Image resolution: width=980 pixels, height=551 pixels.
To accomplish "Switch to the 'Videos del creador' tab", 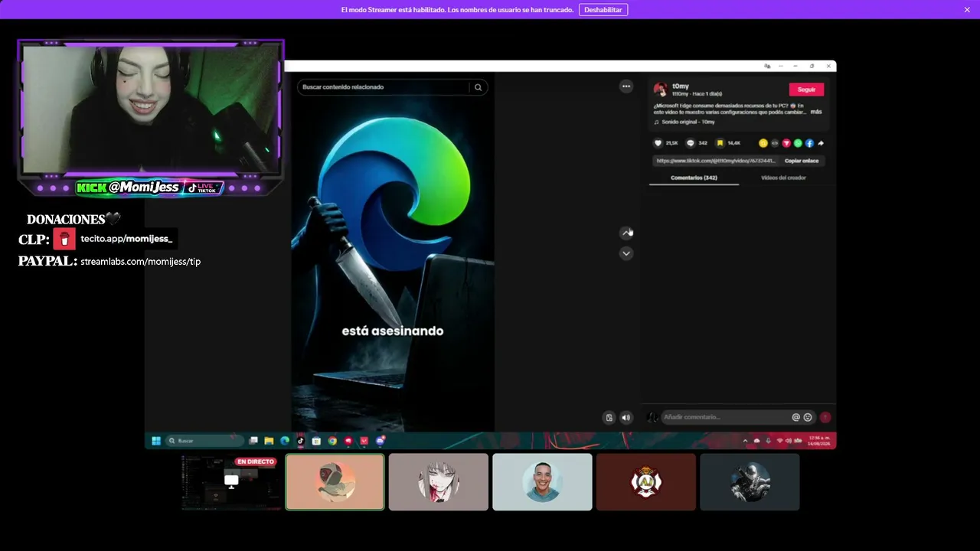I will pos(783,178).
